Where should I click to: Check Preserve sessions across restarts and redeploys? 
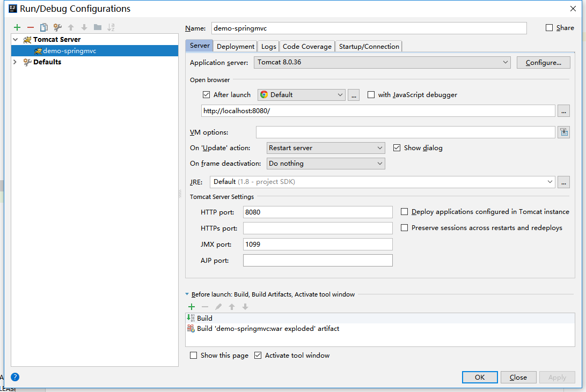click(405, 228)
